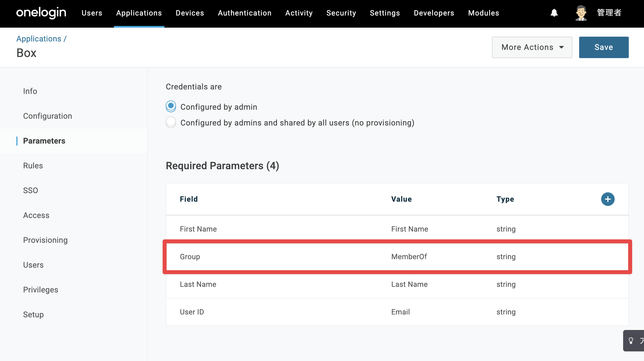This screenshot has height=361, width=644.
Task: Click the Type column header
Action: tap(505, 199)
